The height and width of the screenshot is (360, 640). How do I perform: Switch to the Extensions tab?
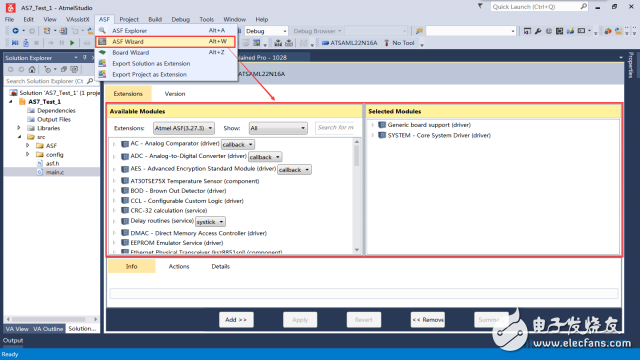(128, 94)
